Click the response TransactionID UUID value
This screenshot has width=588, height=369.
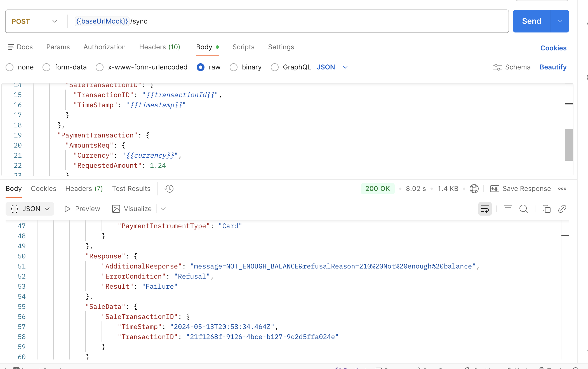coord(262,337)
